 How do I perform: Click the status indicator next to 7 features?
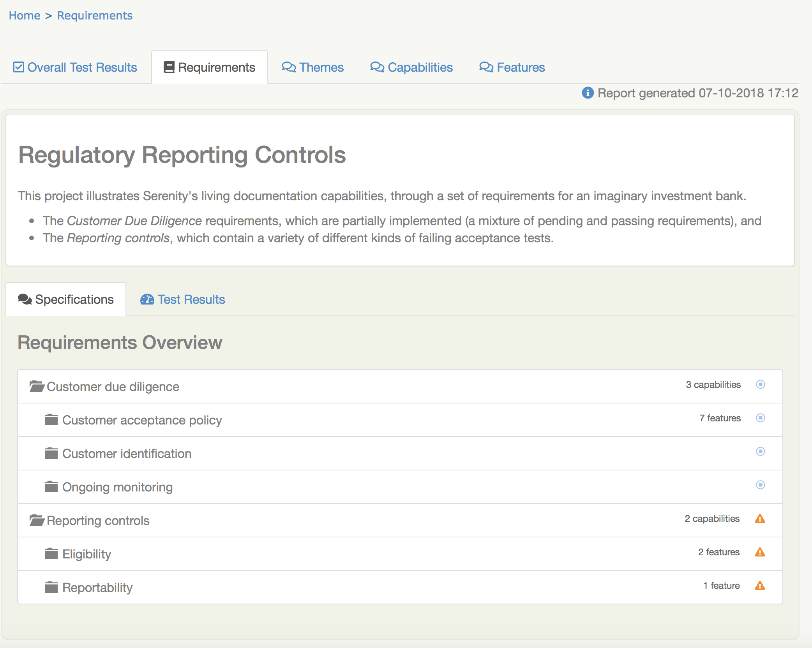(761, 418)
